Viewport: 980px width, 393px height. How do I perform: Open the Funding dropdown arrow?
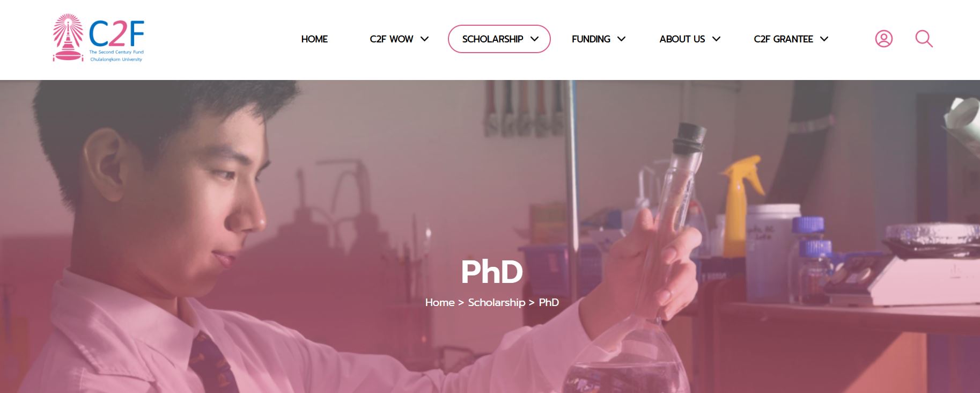pyautogui.click(x=621, y=39)
